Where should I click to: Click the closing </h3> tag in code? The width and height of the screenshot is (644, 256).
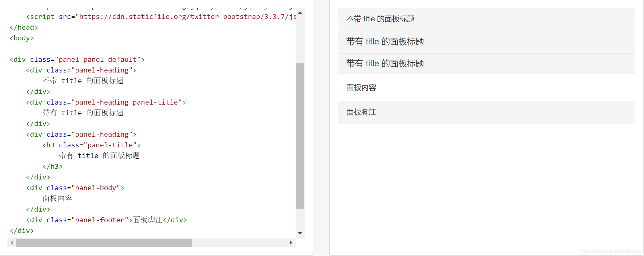[x=53, y=166]
